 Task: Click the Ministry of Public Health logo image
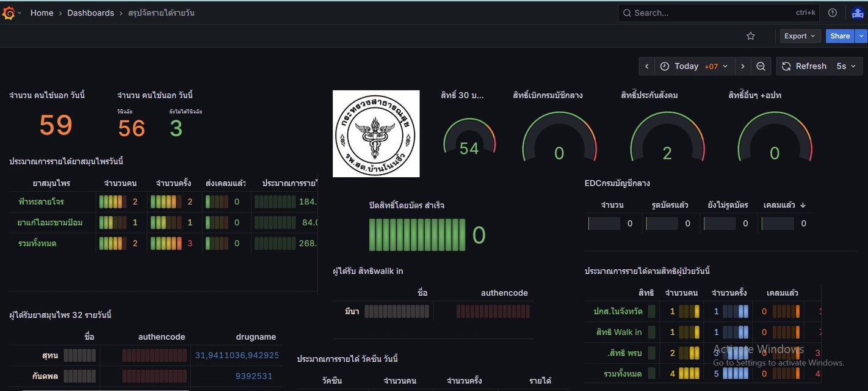376,134
